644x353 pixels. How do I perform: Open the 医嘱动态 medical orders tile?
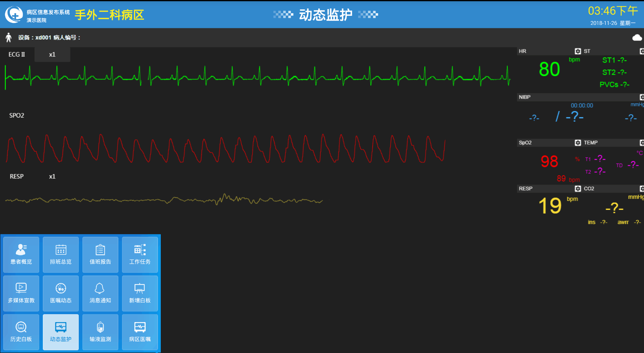pos(61,293)
